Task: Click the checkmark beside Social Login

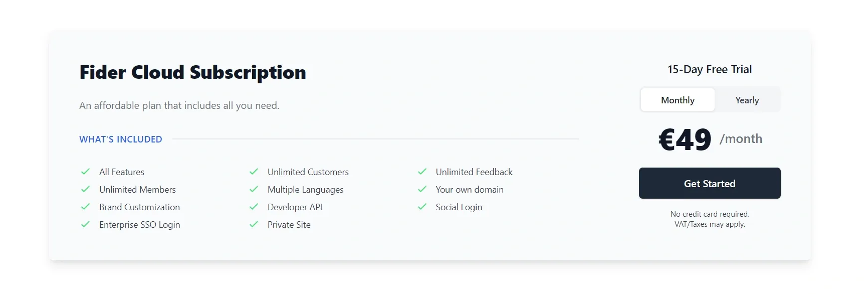Action: coord(421,207)
